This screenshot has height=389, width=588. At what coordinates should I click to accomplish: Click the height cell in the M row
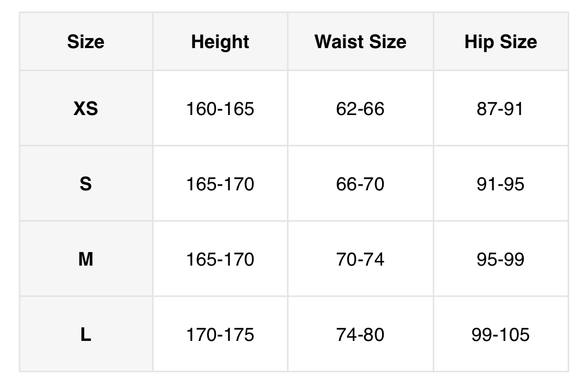220,259
